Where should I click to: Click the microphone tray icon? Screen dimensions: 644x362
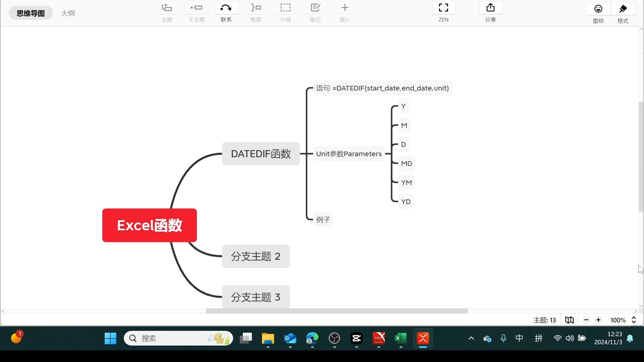(x=503, y=339)
